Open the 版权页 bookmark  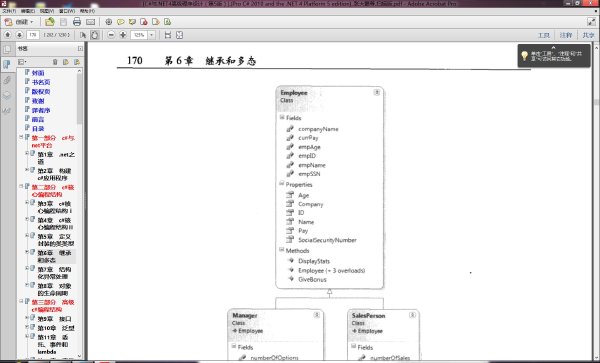pyautogui.click(x=41, y=91)
